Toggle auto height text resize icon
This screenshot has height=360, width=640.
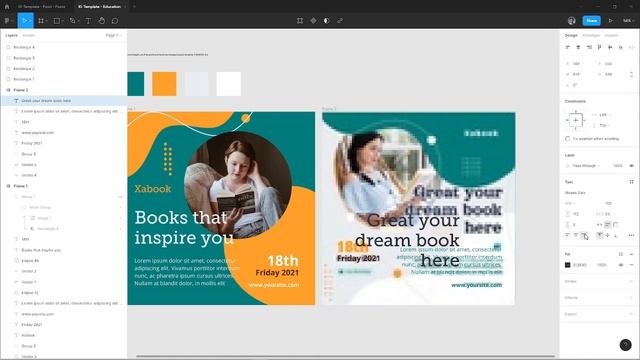[x=607, y=224]
